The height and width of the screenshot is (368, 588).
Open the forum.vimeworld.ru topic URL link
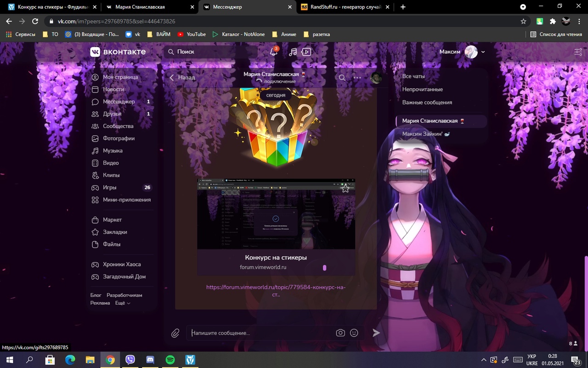coord(276,291)
